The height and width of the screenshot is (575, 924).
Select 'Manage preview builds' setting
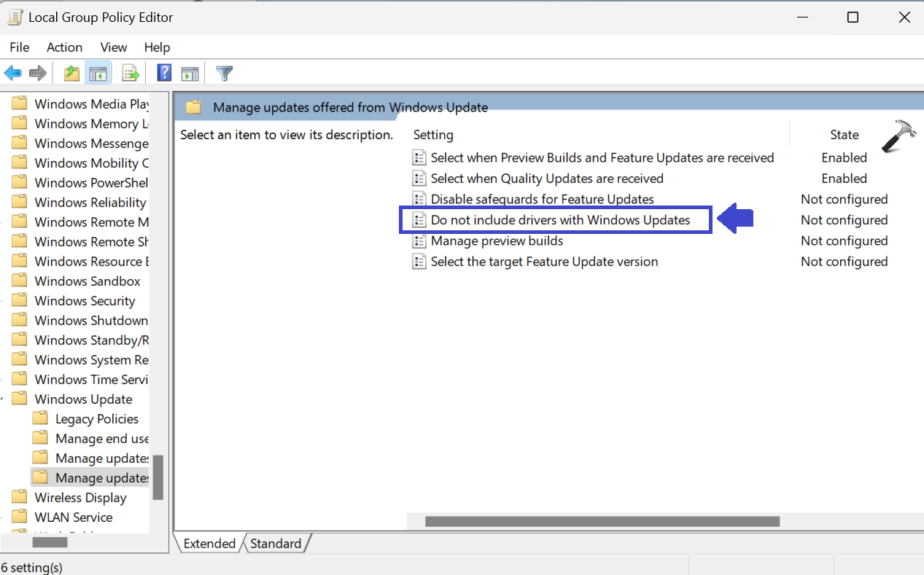pos(497,240)
